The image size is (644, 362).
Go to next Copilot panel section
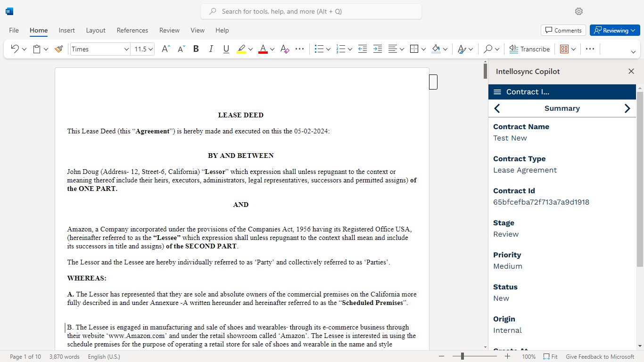pyautogui.click(x=627, y=108)
